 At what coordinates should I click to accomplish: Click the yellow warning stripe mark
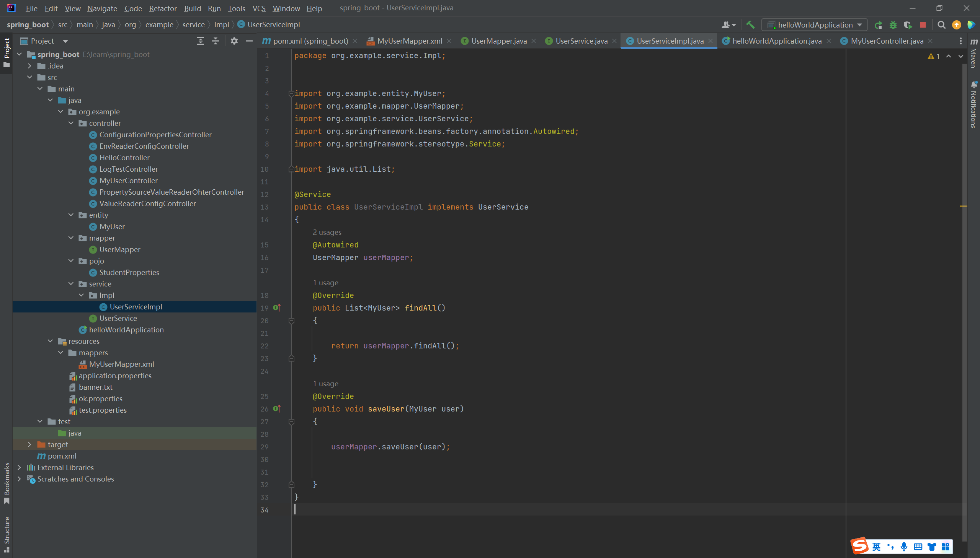tap(963, 206)
